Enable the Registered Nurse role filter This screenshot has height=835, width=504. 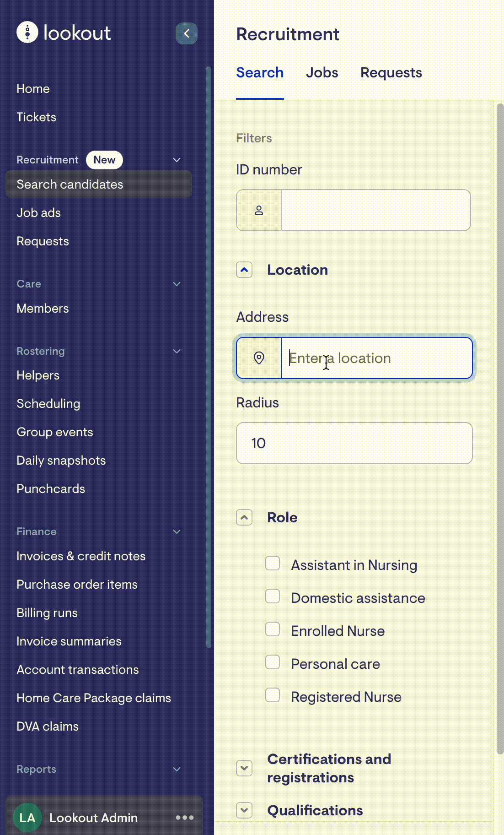tap(273, 695)
